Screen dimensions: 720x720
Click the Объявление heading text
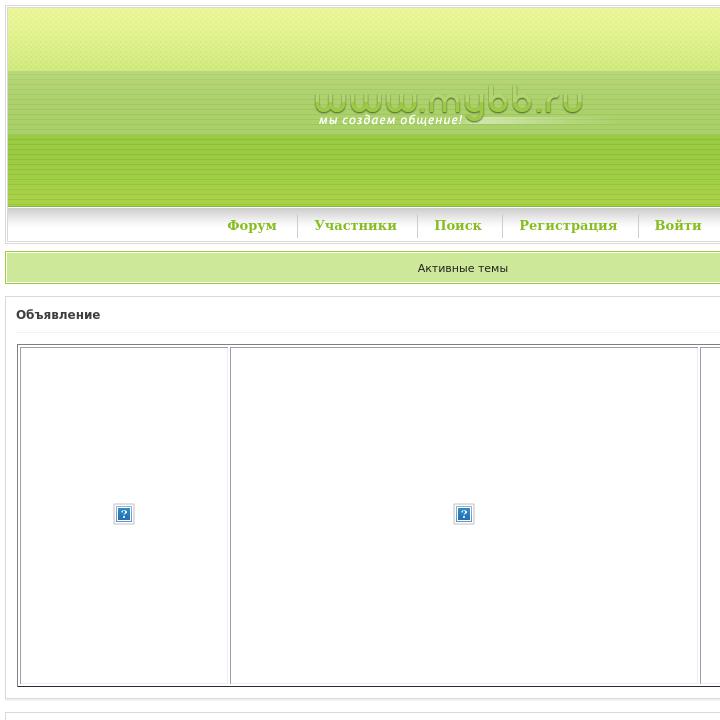(58, 315)
